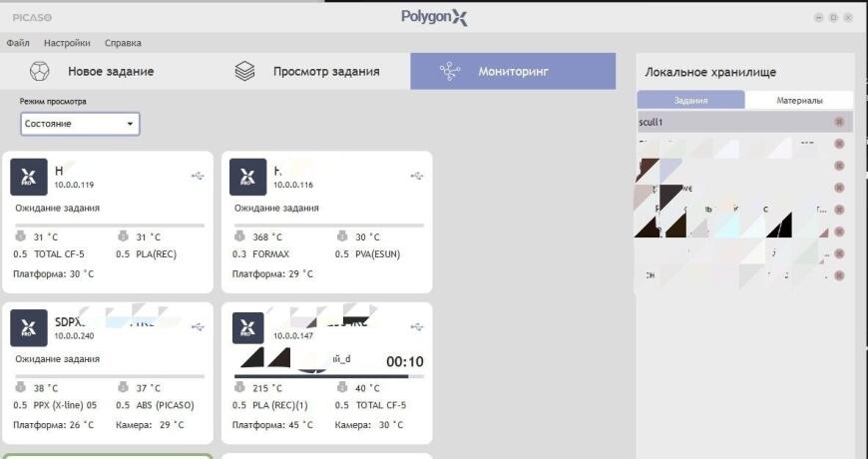Click the PLA (REC)(1) material label
868x459 pixels.
(x=280, y=405)
